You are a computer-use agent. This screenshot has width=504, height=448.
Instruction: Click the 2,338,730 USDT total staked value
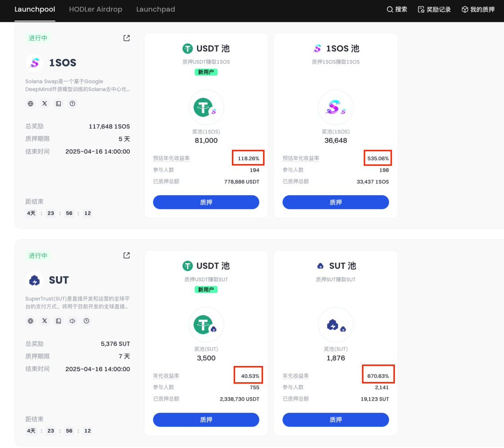pos(239,399)
